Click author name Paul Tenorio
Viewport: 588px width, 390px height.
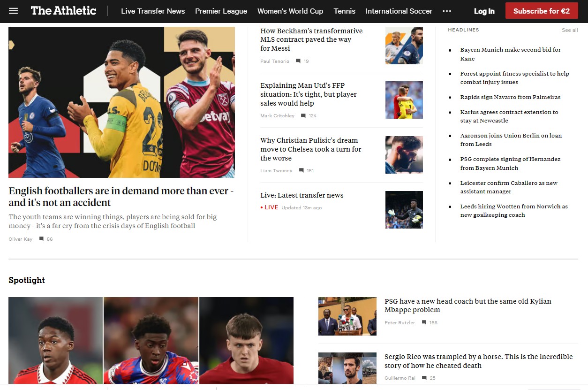275,61
